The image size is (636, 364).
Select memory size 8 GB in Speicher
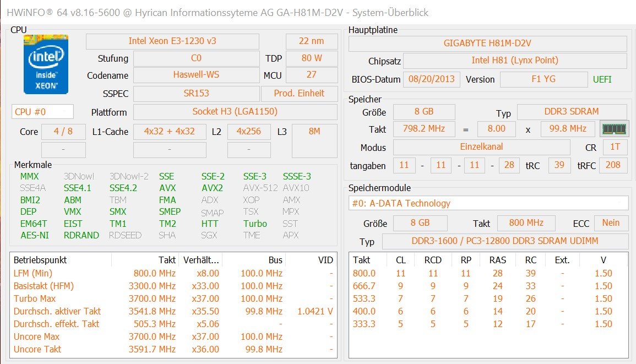point(424,112)
